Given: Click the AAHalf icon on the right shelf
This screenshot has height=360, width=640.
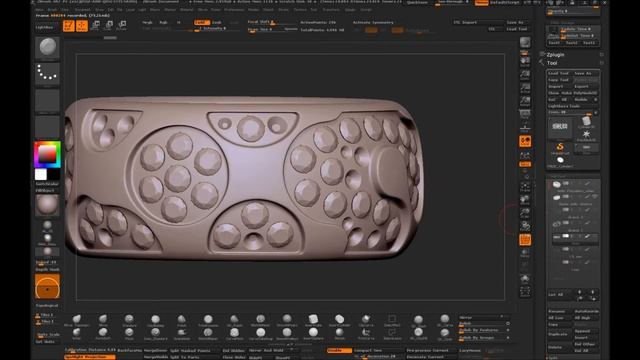Looking at the screenshot, I should click(x=525, y=101).
